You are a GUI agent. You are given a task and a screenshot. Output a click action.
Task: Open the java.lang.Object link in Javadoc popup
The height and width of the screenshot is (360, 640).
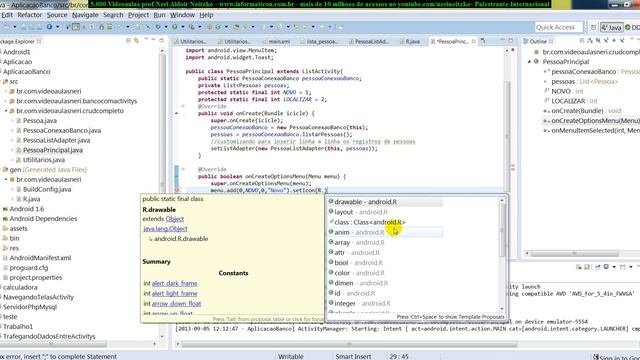[165, 229]
